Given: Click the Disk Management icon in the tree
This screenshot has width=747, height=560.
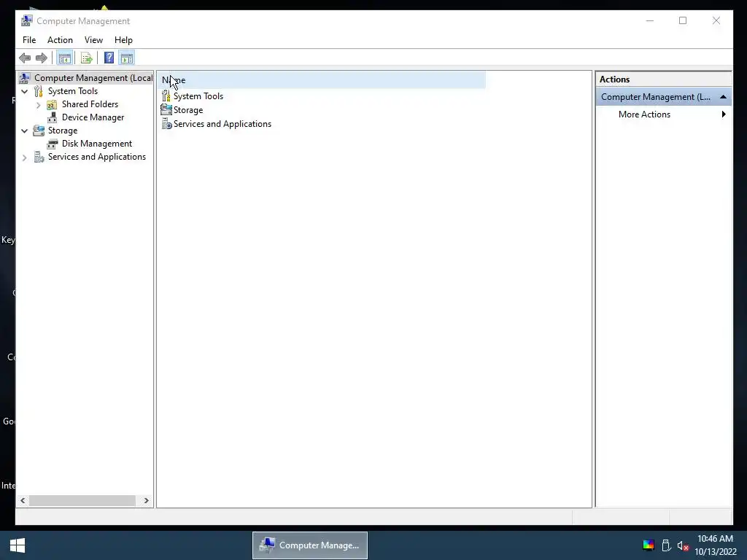Looking at the screenshot, I should [x=52, y=144].
